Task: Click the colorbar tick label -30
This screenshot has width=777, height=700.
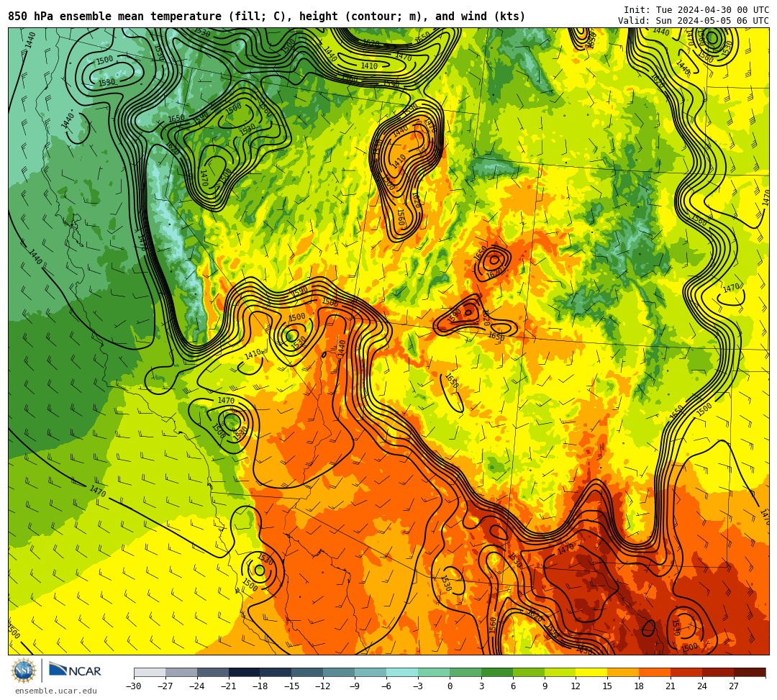Action: click(x=134, y=686)
